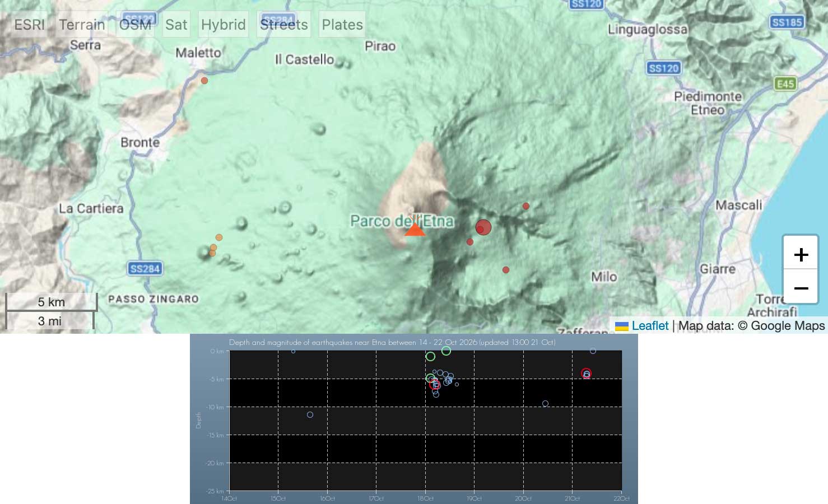Screen dimensions: 828x504
Task: Click the "3 mi" scale bar label
Action: [50, 321]
